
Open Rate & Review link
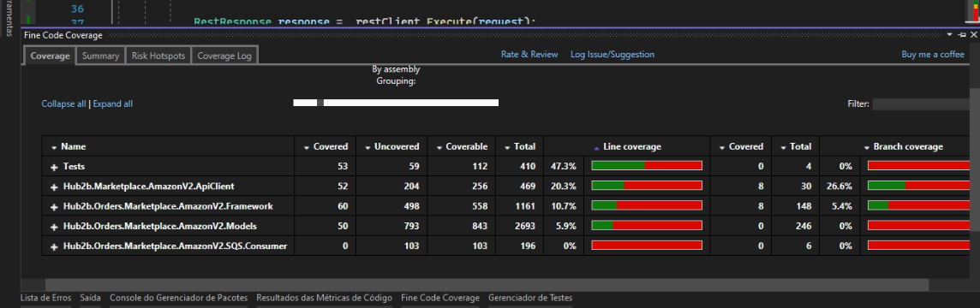click(x=529, y=55)
